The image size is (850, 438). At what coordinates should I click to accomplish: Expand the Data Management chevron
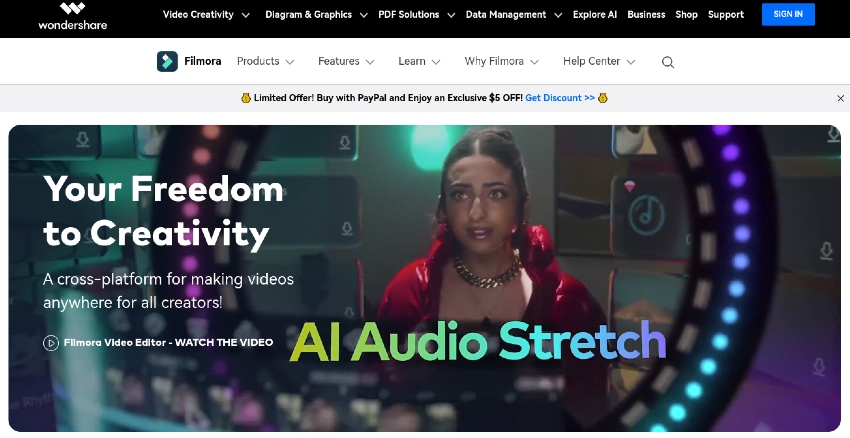(x=558, y=15)
